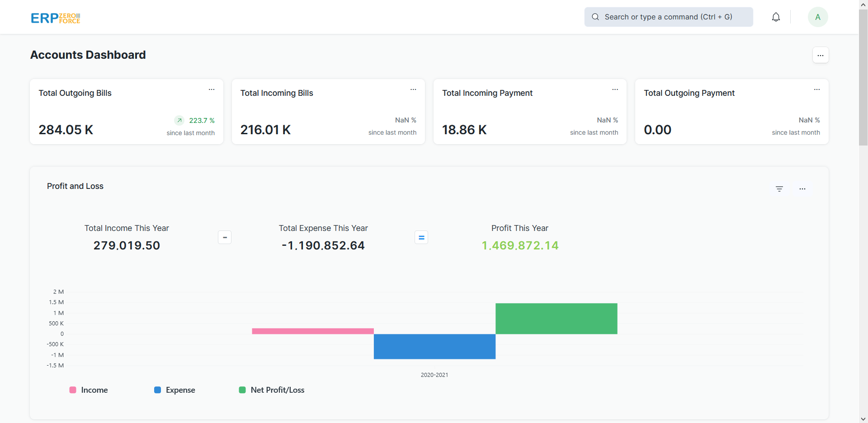868x423 pixels.
Task: Click the page scrollbar thumb
Action: point(863,77)
